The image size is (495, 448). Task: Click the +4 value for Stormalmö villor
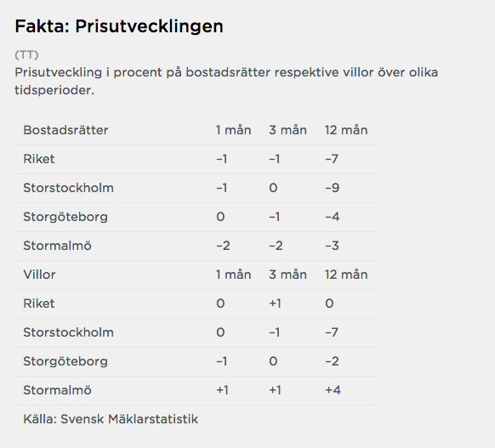click(x=333, y=390)
